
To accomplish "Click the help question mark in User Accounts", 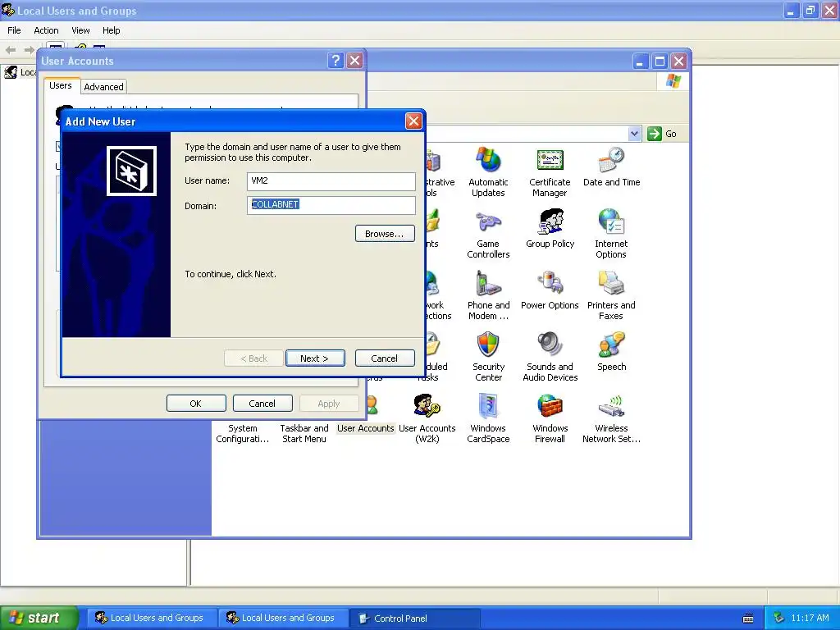I will click(336, 61).
